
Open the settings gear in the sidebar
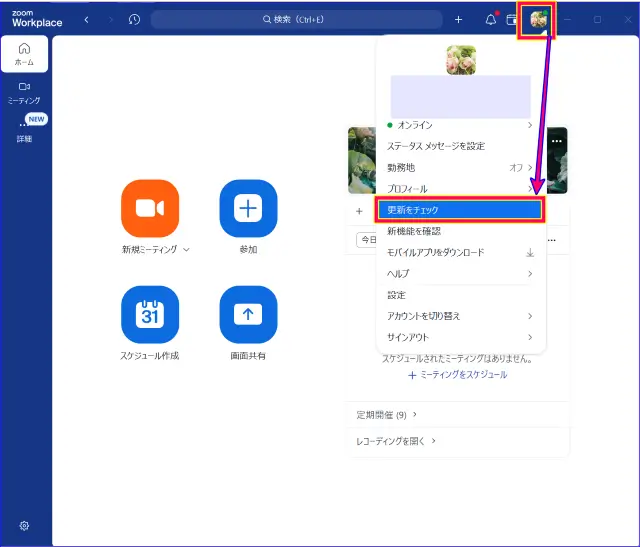coord(24,526)
